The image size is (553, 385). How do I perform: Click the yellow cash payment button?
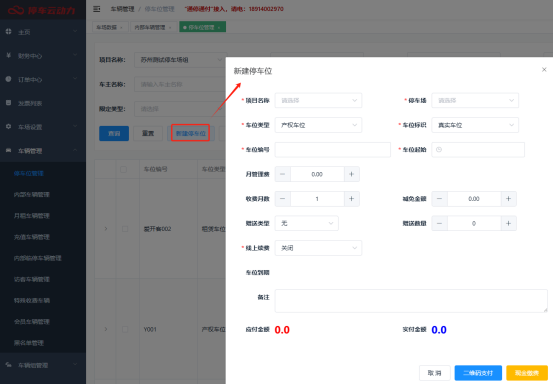(527, 373)
